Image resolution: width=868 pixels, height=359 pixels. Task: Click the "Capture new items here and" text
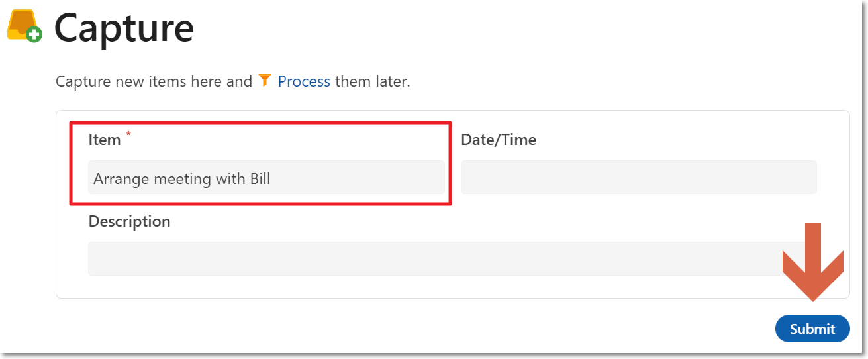point(154,81)
